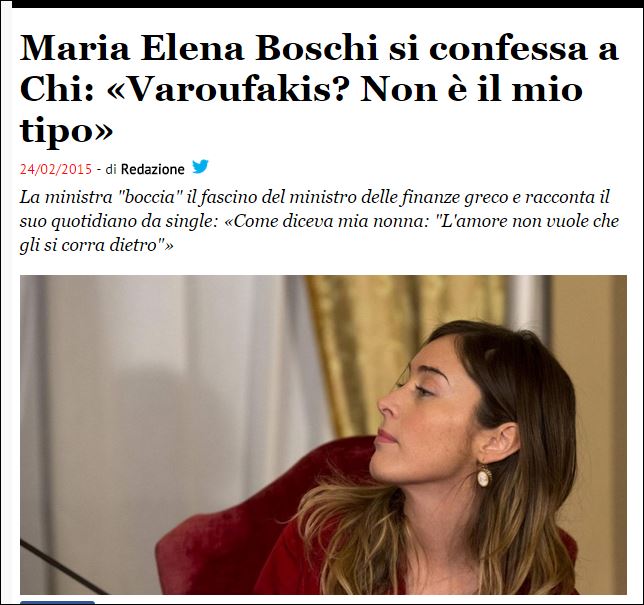Click the italic subtitle starting 'La ministra'
Screen dimensions: 644x605
(319, 221)
